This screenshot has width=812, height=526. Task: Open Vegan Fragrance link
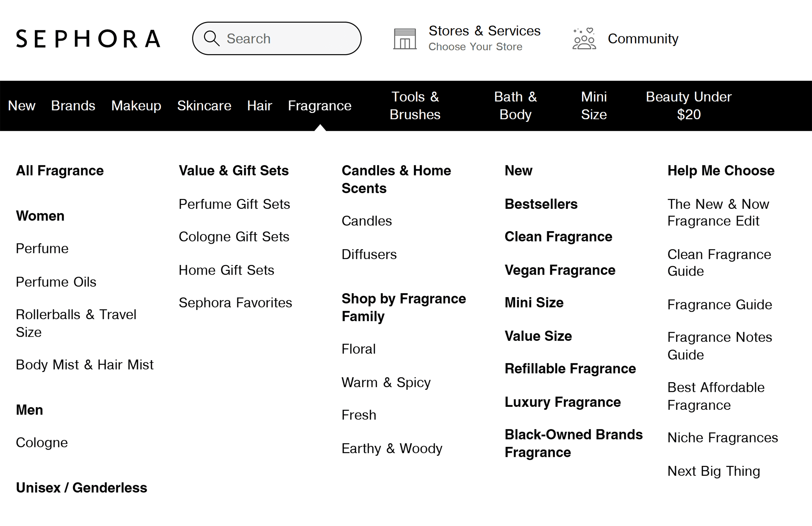[560, 270]
